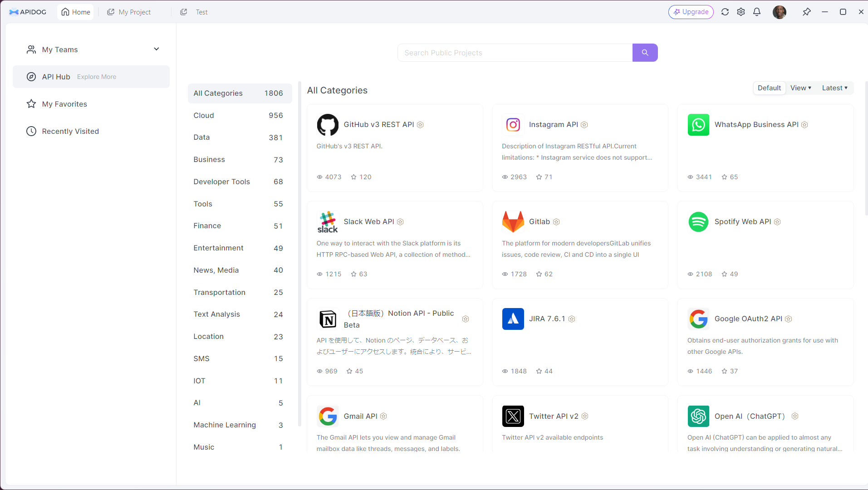Open the View dropdown
868x490 pixels.
[800, 88]
